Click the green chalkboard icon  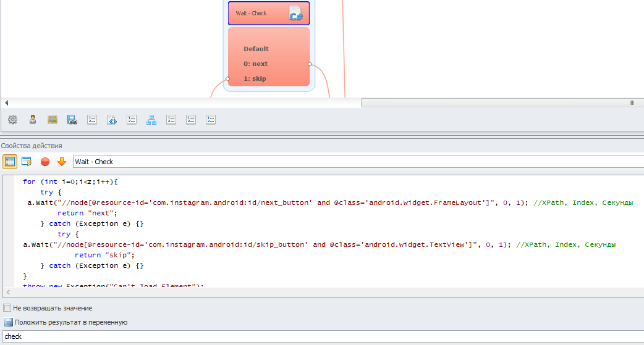pos(52,119)
